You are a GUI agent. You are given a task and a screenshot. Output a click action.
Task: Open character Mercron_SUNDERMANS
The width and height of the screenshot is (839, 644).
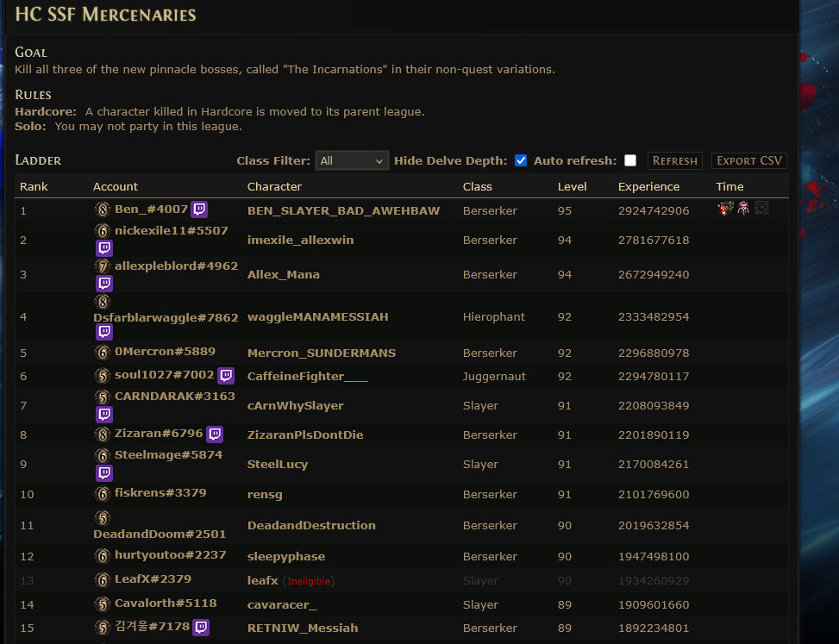322,353
